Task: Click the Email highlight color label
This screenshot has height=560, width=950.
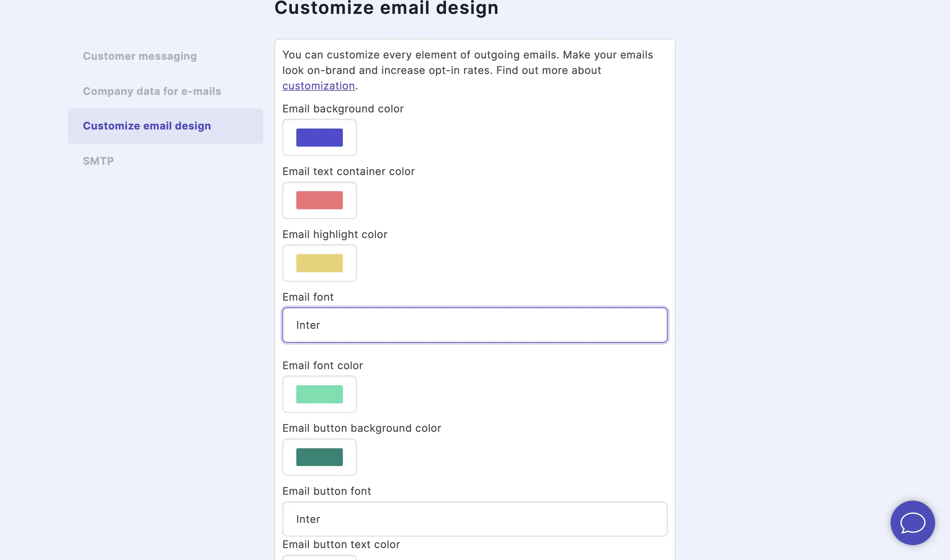Action: (335, 234)
